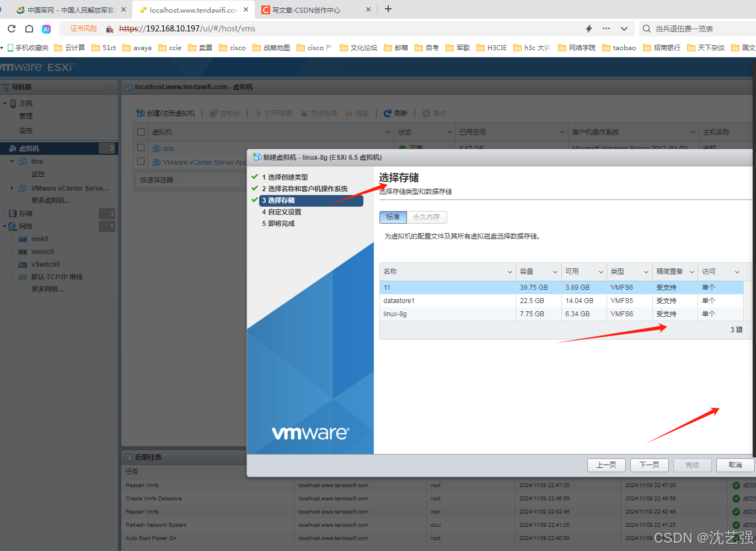Select 管理 under 主机 in navigator

[x=26, y=116]
